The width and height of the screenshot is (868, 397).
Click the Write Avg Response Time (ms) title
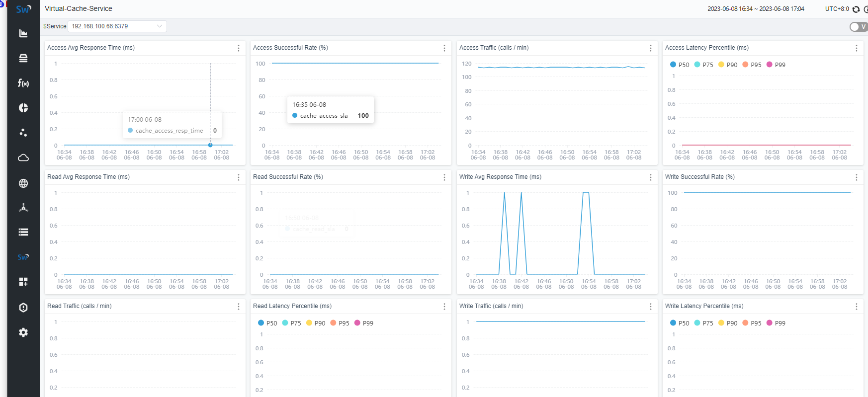[x=500, y=177]
